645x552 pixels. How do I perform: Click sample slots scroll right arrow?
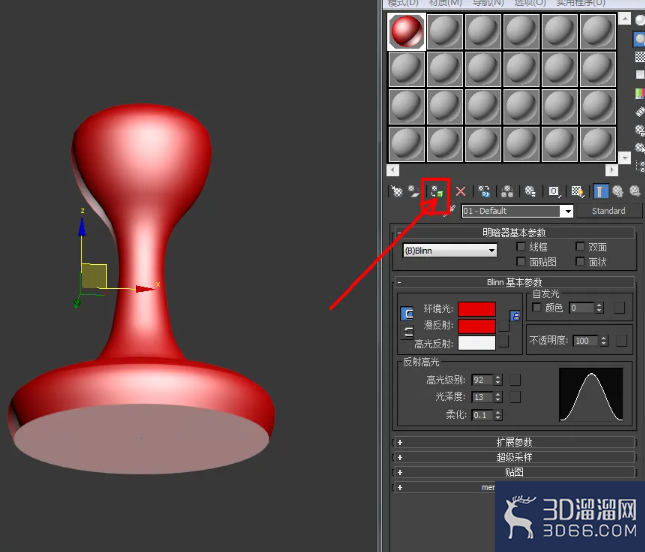pos(612,169)
